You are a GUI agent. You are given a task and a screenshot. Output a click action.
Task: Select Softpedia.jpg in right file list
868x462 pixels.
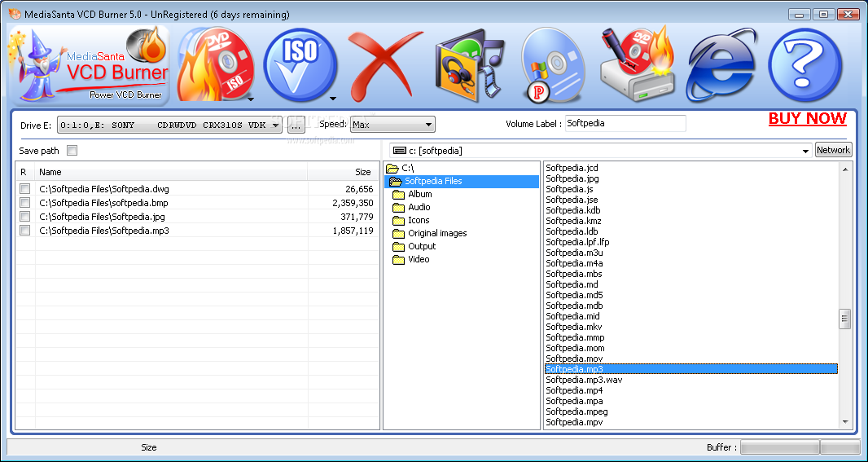pyautogui.click(x=572, y=178)
